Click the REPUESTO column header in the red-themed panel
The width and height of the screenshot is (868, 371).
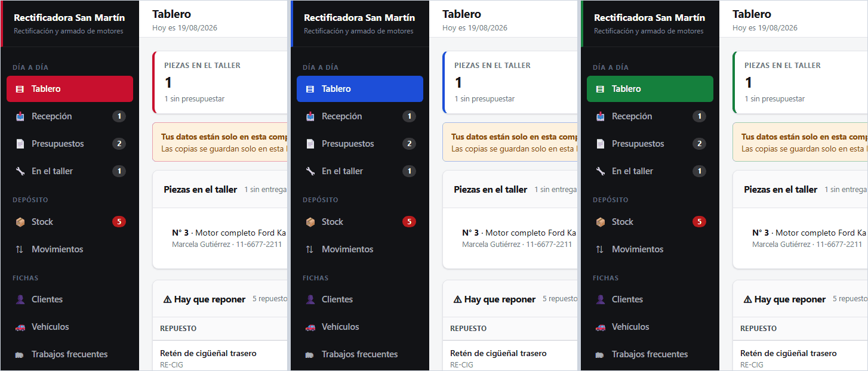pos(178,329)
